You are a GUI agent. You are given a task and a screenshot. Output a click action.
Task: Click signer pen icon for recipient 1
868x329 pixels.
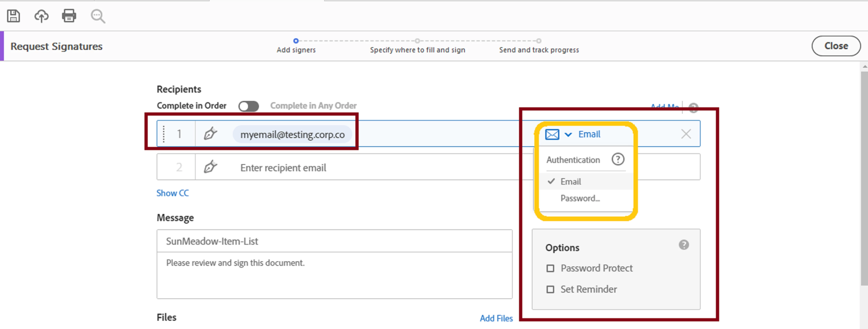[210, 134]
